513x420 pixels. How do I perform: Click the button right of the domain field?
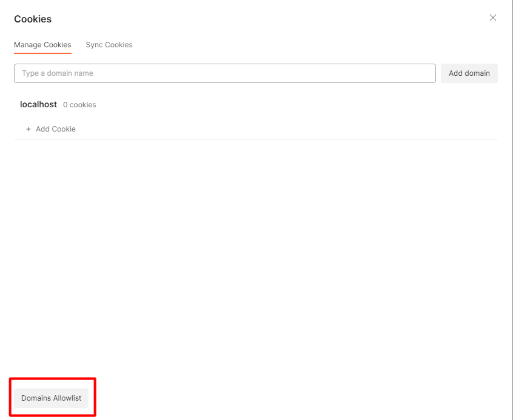point(469,73)
